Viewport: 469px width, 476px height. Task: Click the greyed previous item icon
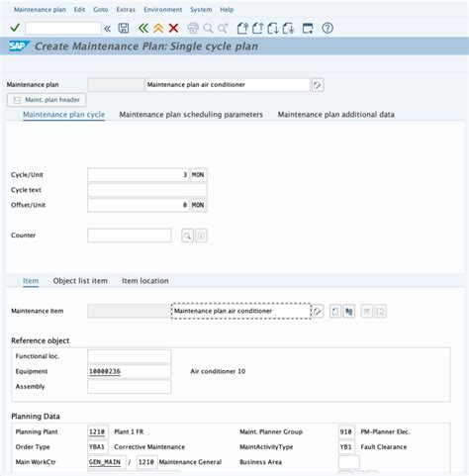(x=367, y=311)
